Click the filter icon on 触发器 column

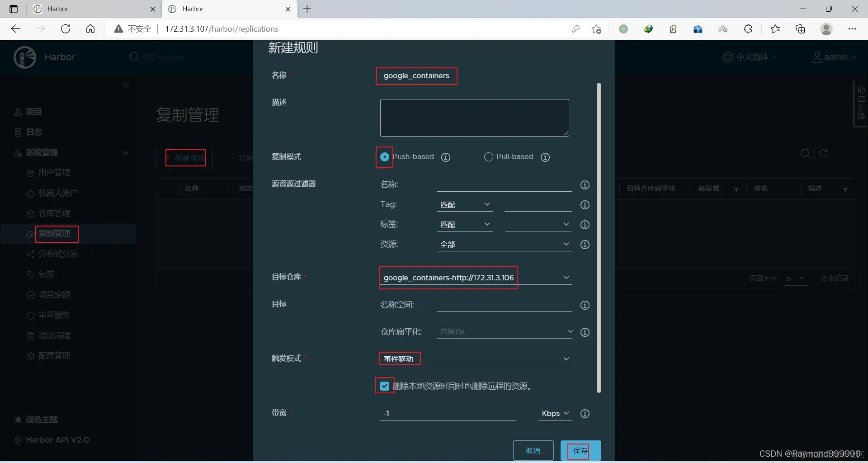[736, 190]
